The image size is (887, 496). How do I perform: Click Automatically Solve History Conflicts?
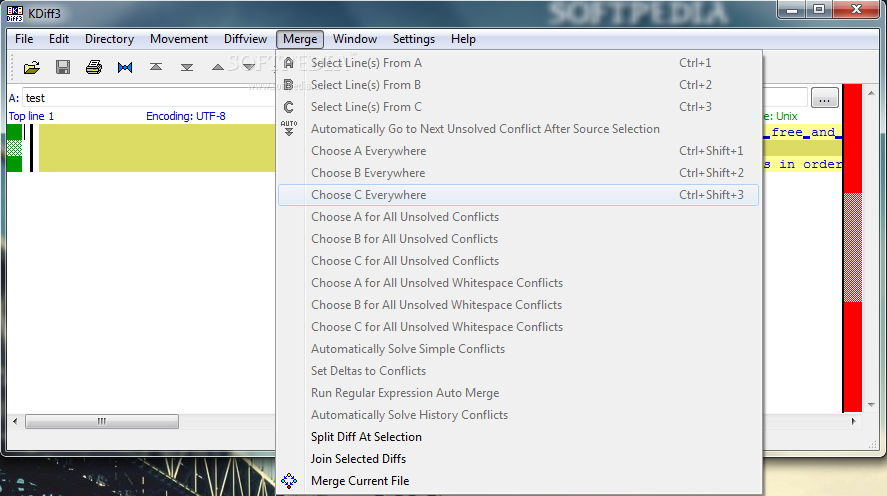click(x=518, y=415)
